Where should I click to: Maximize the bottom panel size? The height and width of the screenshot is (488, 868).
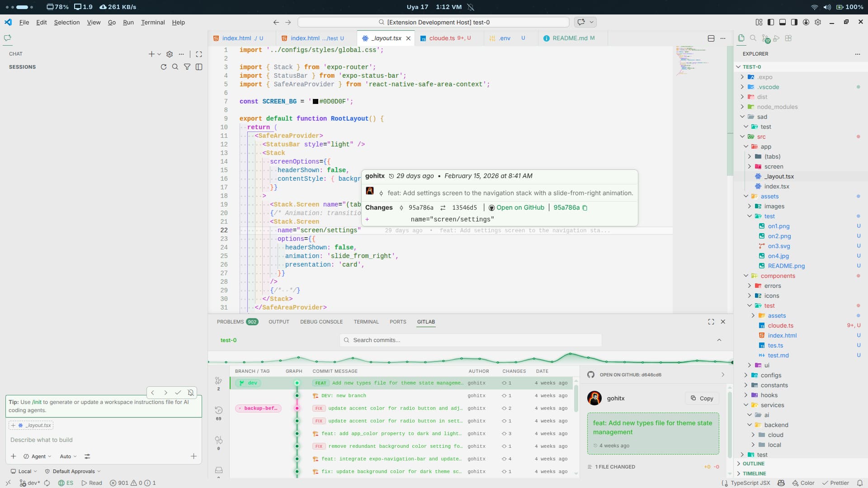(711, 322)
